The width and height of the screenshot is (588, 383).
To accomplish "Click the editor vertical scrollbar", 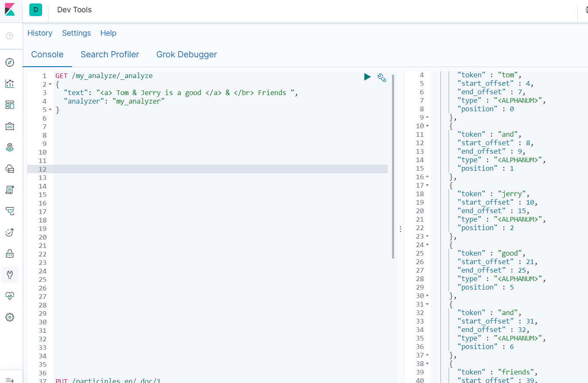I will [x=393, y=166].
